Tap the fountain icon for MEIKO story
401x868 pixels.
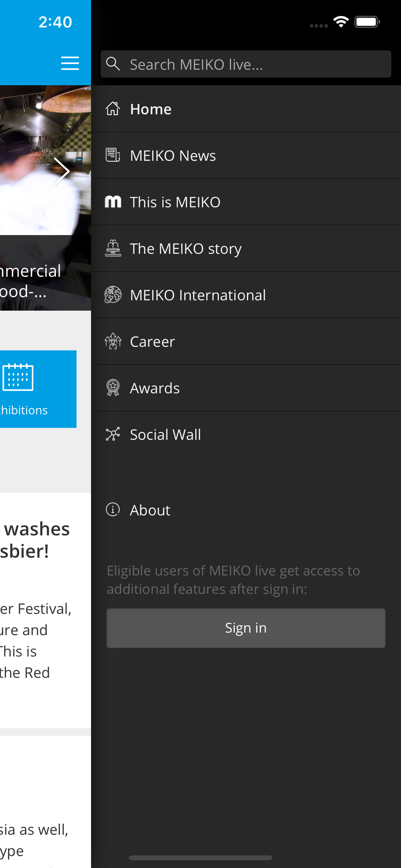tap(113, 248)
